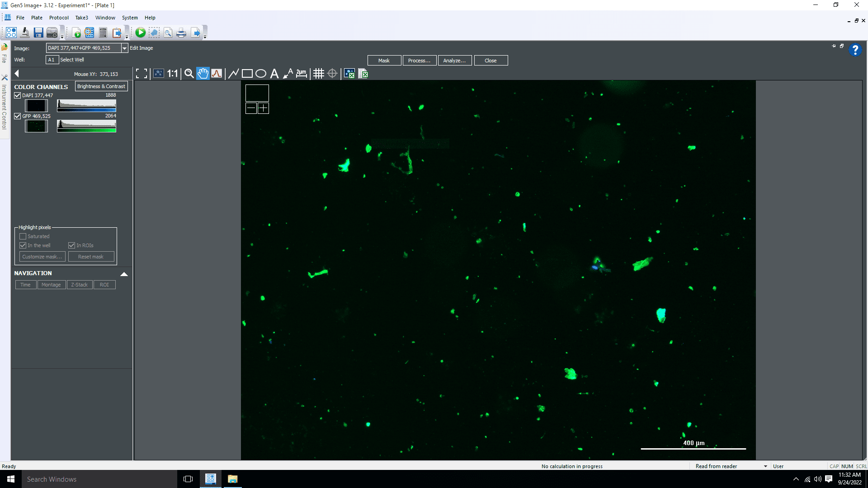Click the GFP channel histogram bar
This screenshot has width=868, height=488.
tap(86, 126)
